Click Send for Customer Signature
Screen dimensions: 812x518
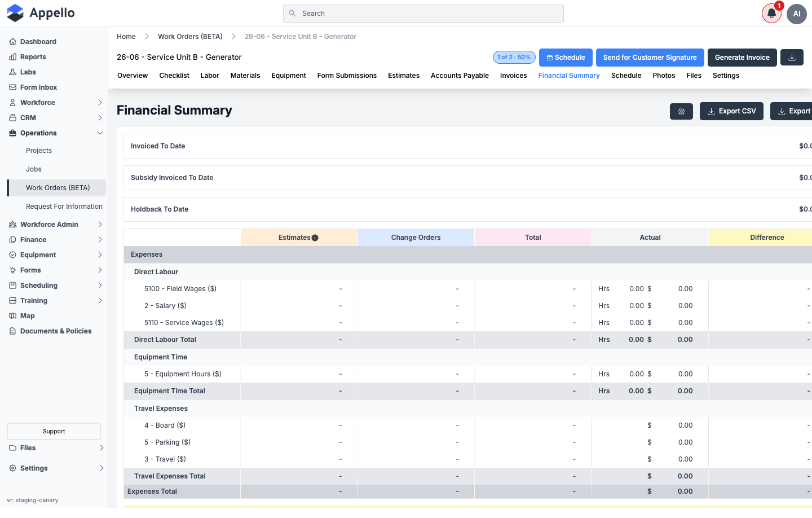coord(650,58)
